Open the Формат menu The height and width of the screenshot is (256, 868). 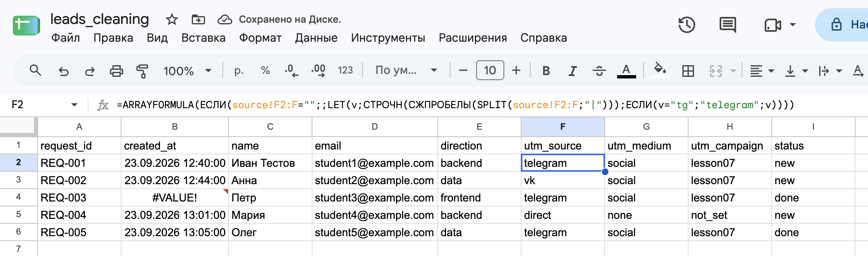[260, 38]
